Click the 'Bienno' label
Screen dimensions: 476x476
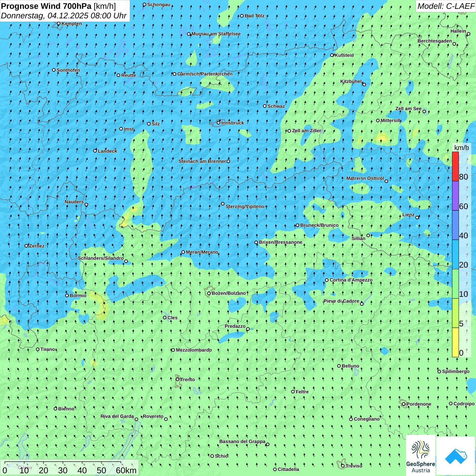click(66, 409)
